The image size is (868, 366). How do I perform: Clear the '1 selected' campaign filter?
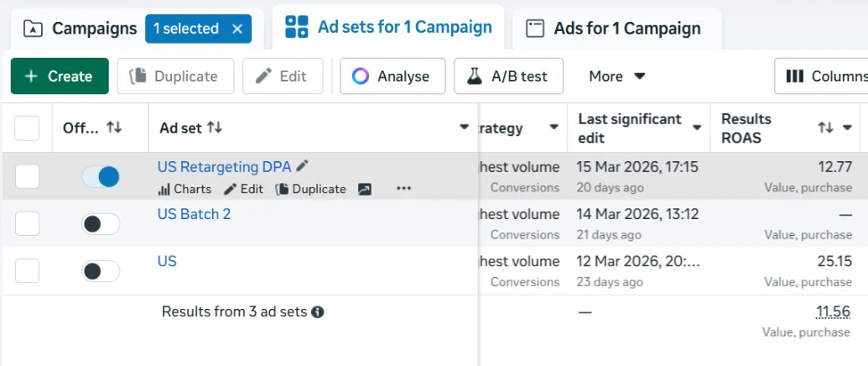point(237,29)
